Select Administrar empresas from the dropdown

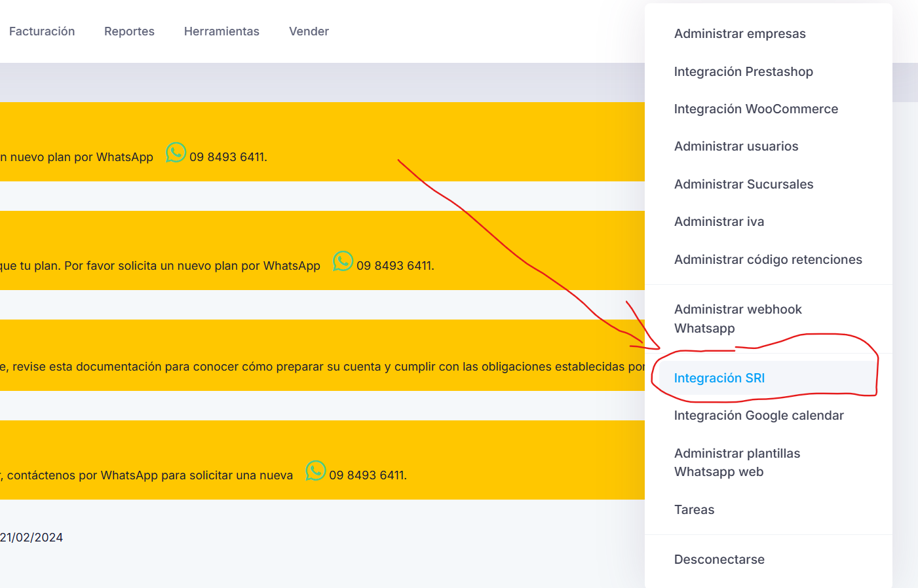pyautogui.click(x=740, y=34)
